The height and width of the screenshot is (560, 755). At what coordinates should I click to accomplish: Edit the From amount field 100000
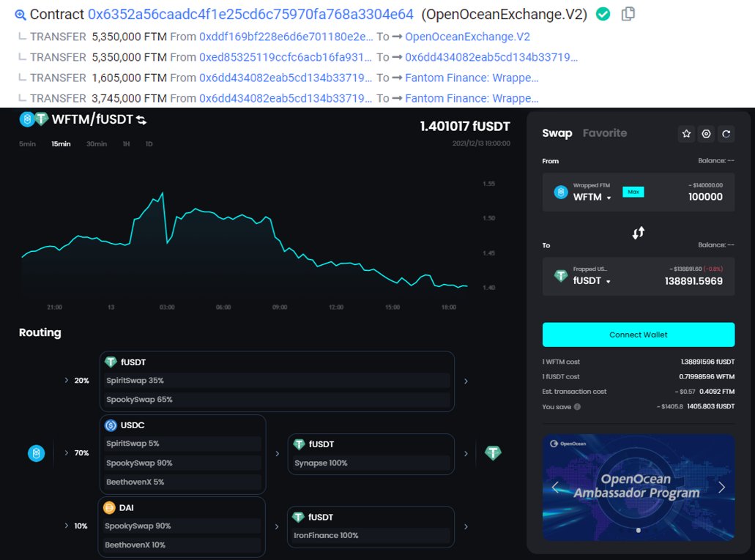coord(705,197)
